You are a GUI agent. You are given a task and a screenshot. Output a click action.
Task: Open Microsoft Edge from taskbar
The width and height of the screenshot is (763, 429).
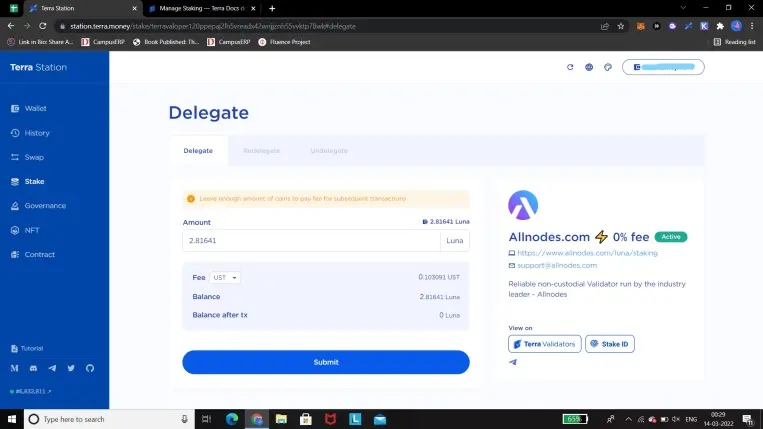[x=232, y=419]
